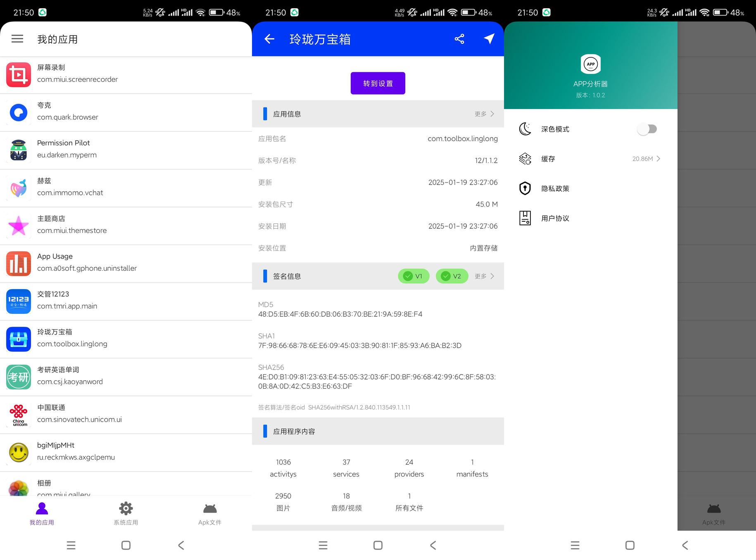This screenshot has width=756, height=560.
Task: Open the 18 音频/视频 list
Action: [346, 502]
